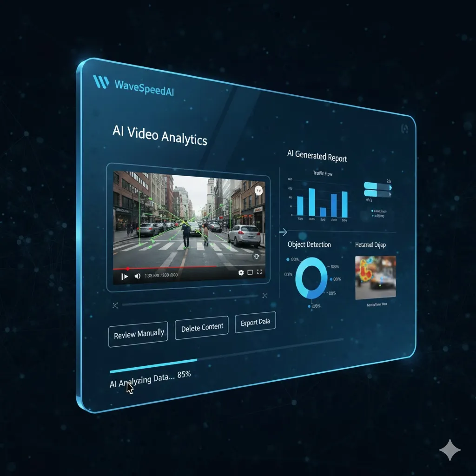476x476 pixels.
Task: Click white round badge on video corner
Action: coord(259,190)
